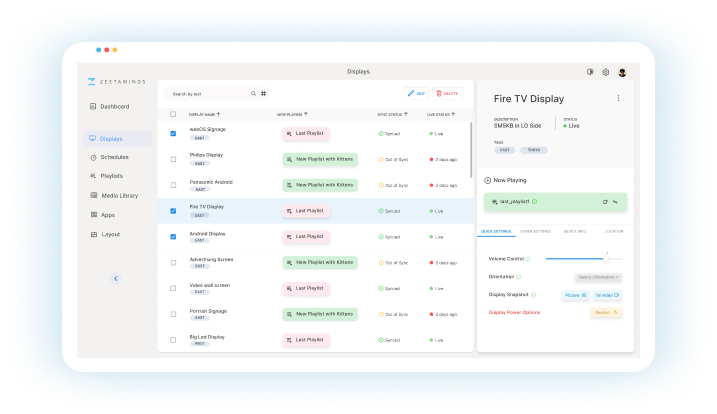
Task: Click Out of Sync icon in Philips Display row
Action: point(381,160)
